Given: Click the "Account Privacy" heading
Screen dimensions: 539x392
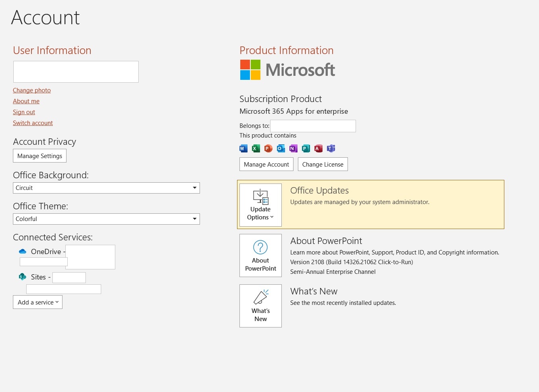Looking at the screenshot, I should 44,142.
